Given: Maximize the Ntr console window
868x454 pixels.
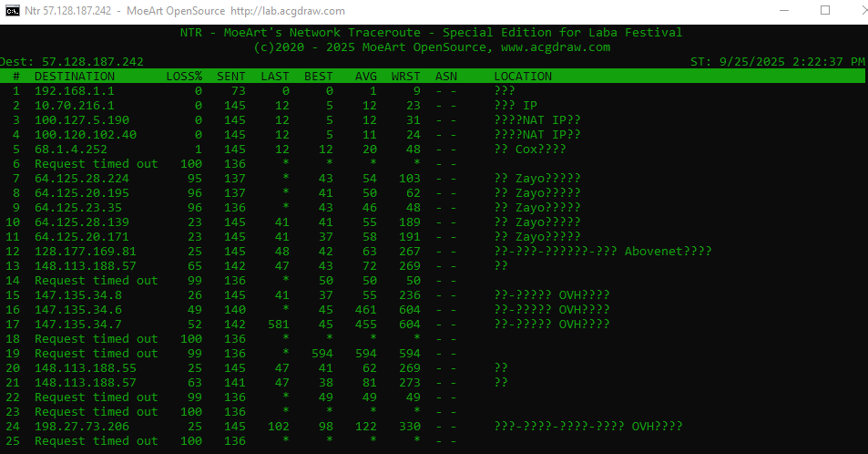Looking at the screenshot, I should (x=825, y=10).
